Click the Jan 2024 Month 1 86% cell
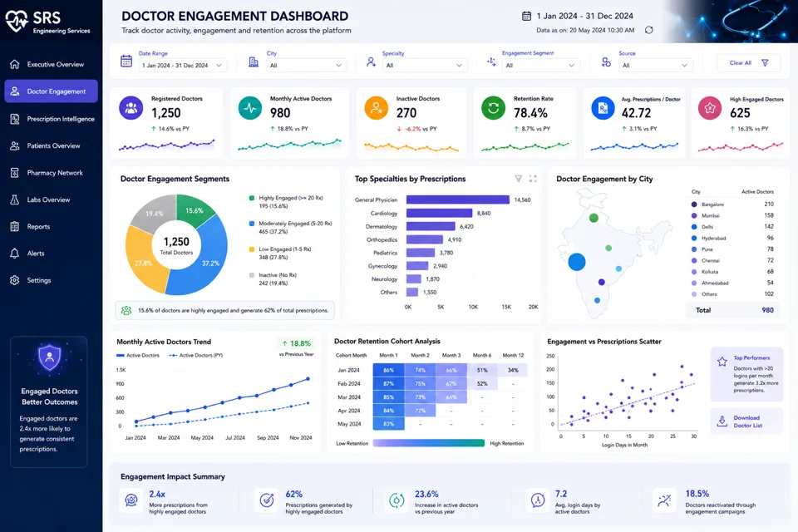Viewport: 798px width, 532px height. pos(389,370)
